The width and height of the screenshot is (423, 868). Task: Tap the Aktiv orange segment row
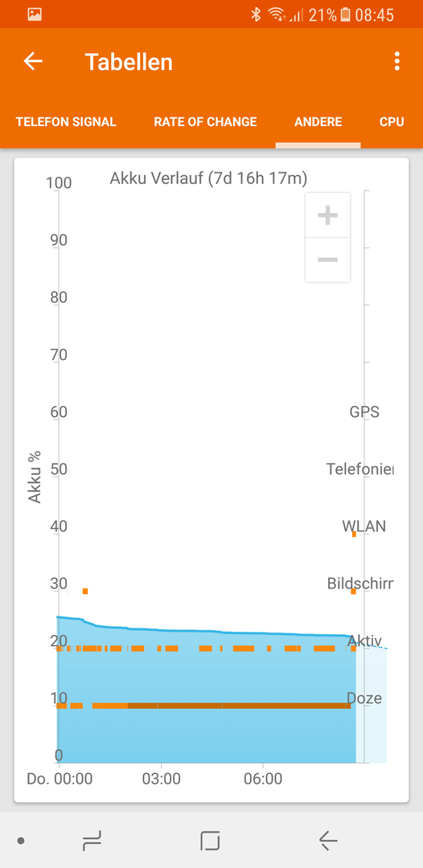click(206, 649)
